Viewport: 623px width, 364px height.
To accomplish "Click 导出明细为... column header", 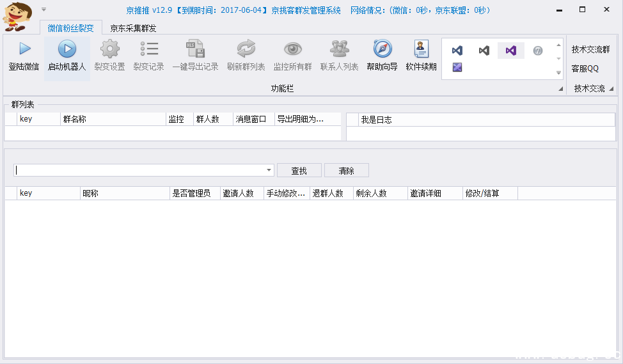I will pyautogui.click(x=308, y=119).
